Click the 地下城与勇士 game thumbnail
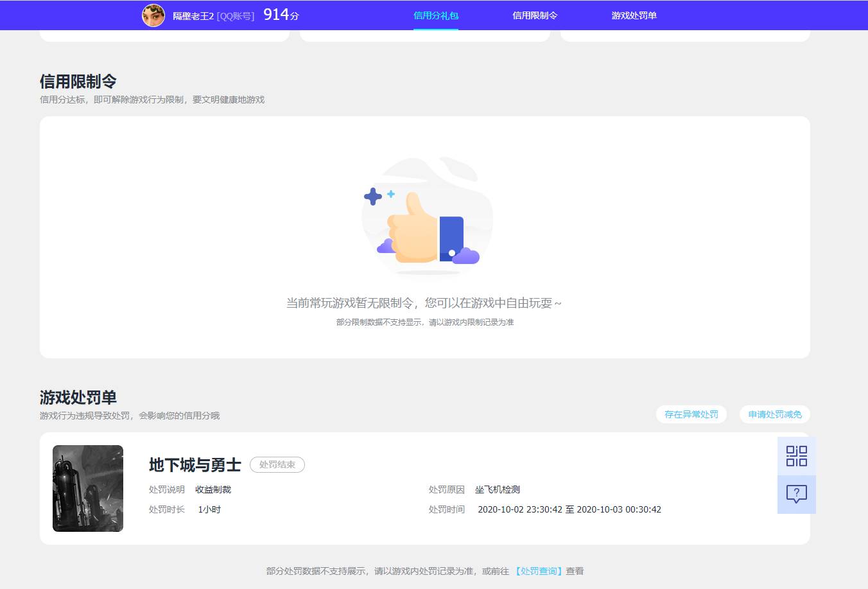Viewport: 868px width, 589px height. (x=88, y=488)
